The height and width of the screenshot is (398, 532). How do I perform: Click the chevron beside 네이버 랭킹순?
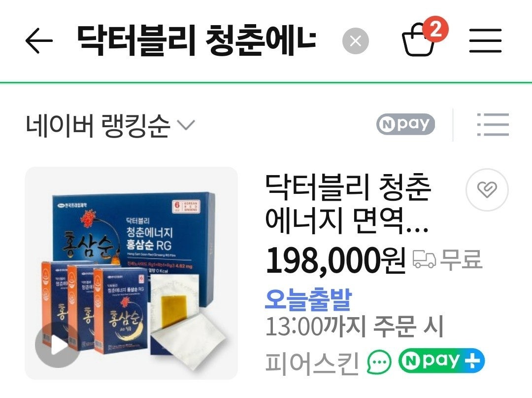point(186,125)
